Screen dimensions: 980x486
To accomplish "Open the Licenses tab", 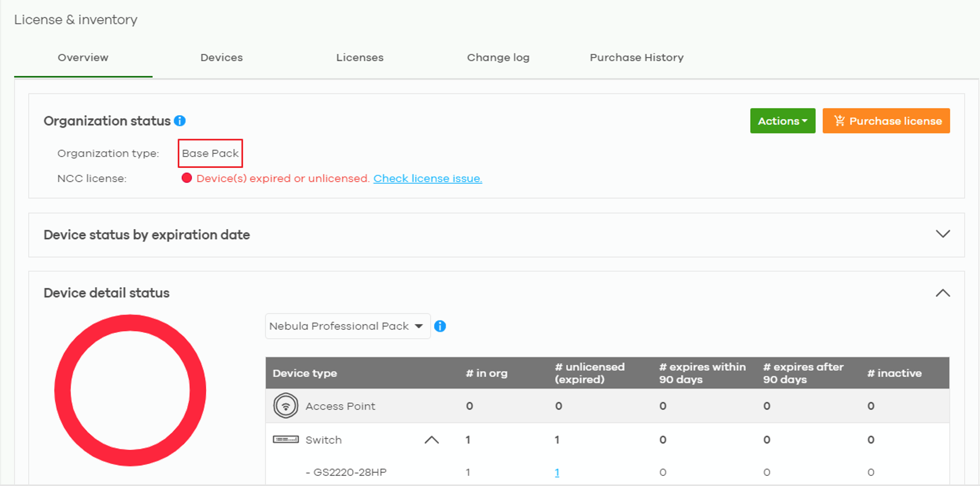I will point(360,58).
